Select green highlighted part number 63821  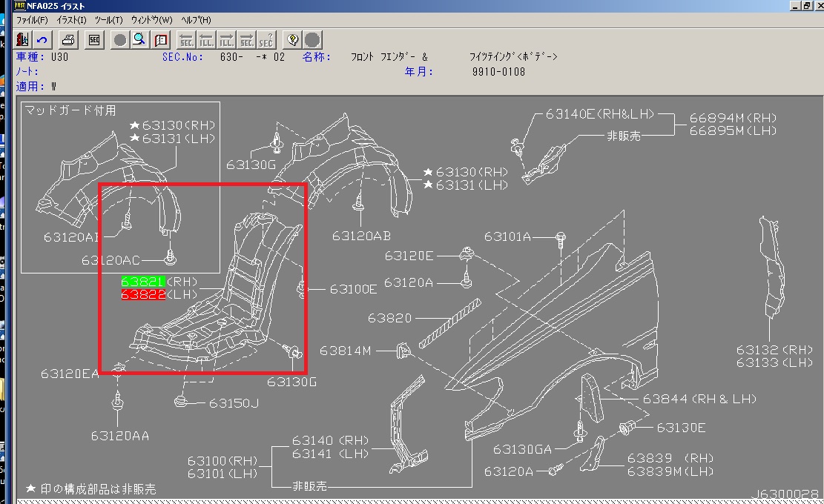(142, 282)
